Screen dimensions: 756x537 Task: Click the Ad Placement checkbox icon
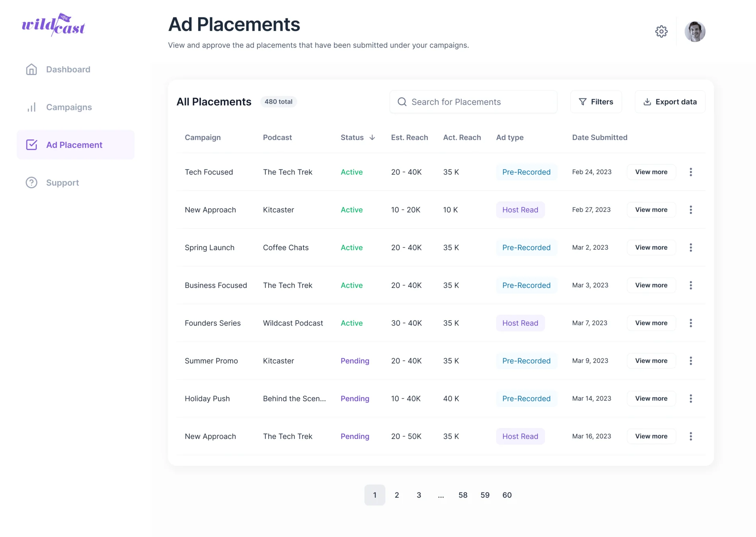click(31, 145)
